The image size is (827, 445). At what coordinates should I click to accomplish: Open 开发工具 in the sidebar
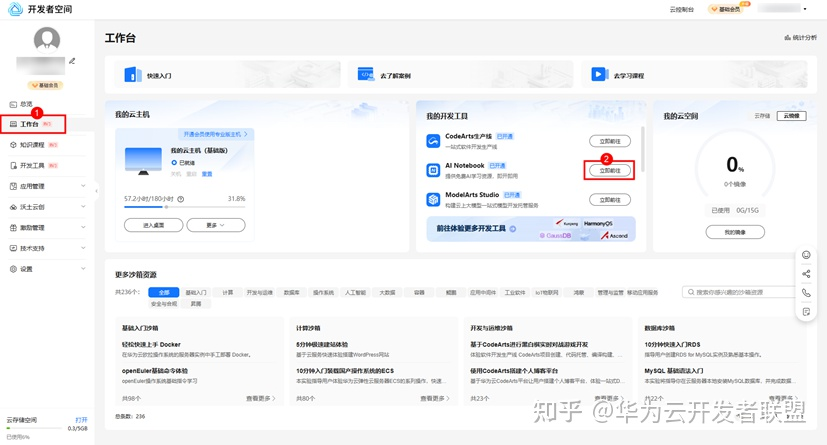(32, 165)
